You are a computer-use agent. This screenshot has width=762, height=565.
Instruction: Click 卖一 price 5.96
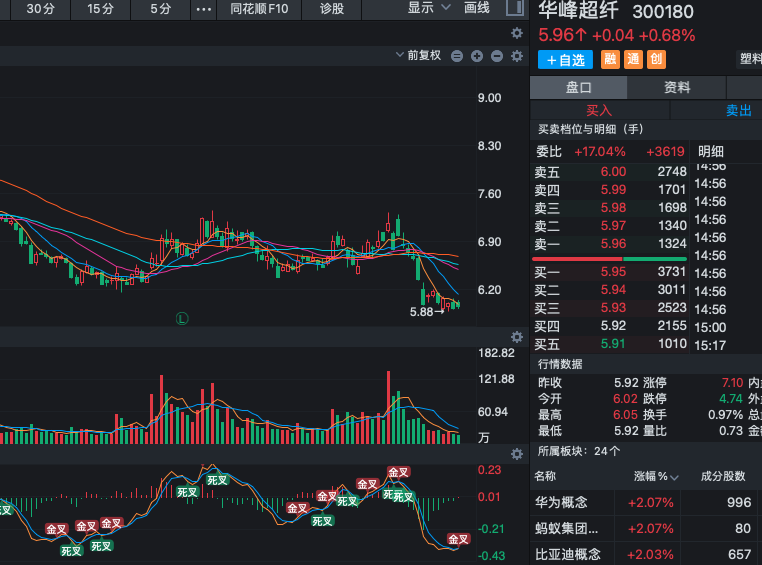(x=613, y=243)
